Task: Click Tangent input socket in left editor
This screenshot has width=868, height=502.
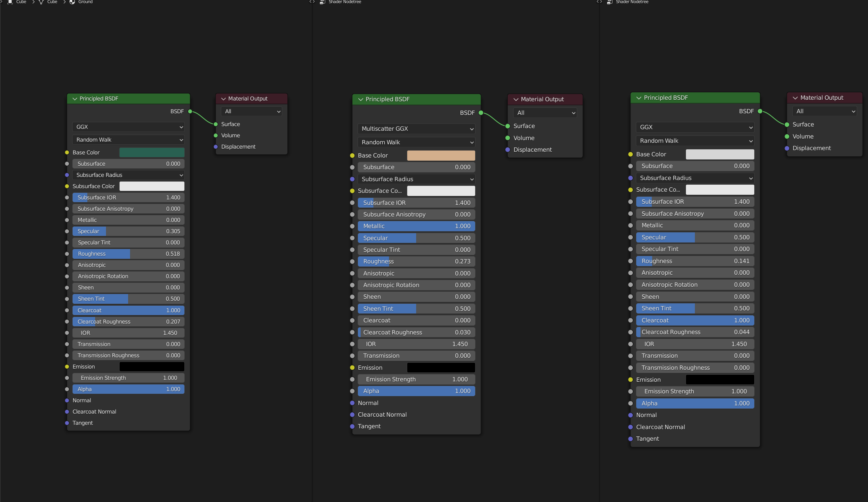Action: point(67,423)
